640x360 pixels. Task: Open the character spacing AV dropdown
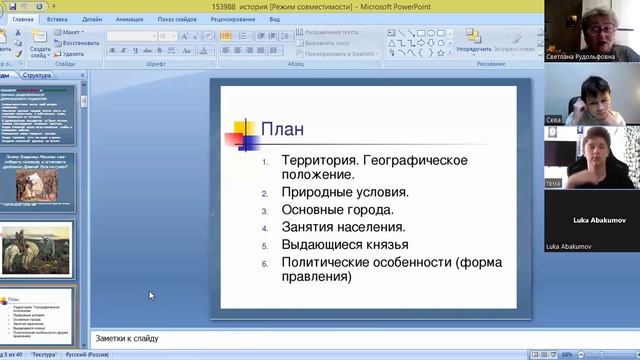point(171,51)
